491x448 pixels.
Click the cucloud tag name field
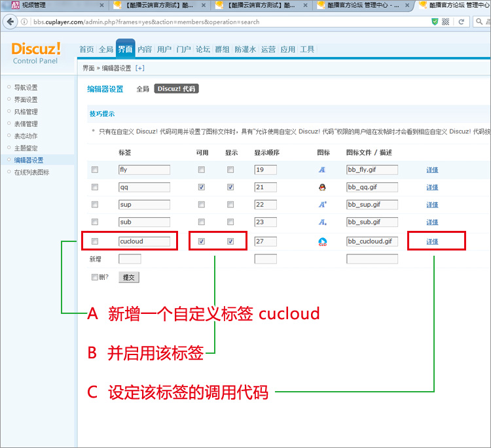[144, 241]
